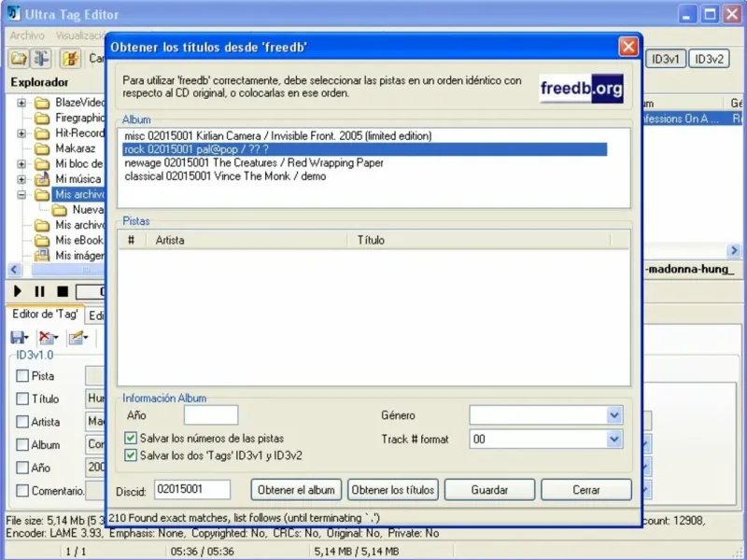The image size is (747, 560).
Task: Click the second toolbar icon beside open folder
Action: tap(41, 59)
